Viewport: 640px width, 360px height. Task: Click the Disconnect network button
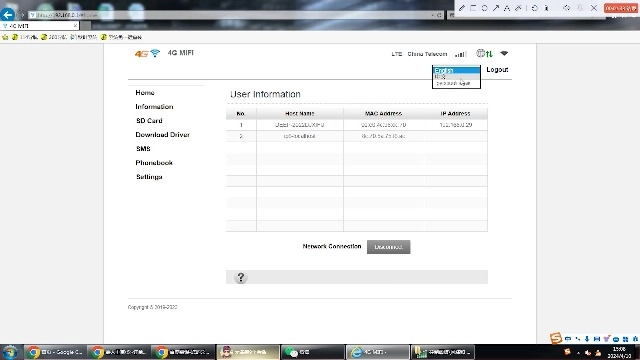coord(389,247)
